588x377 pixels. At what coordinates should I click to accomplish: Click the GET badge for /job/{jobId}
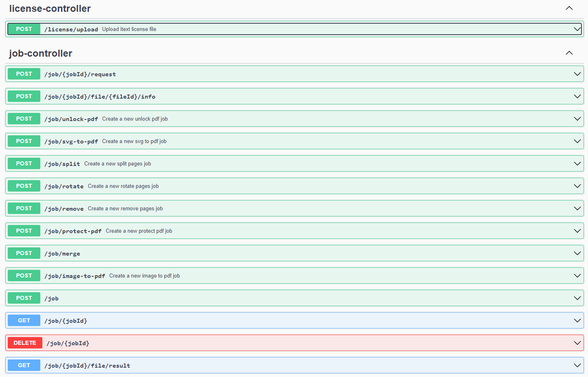tap(24, 321)
